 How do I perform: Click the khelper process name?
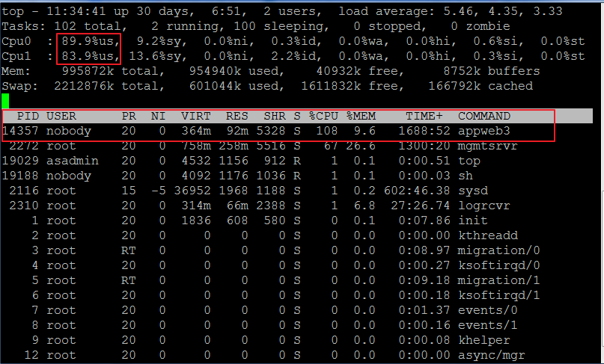point(483,340)
